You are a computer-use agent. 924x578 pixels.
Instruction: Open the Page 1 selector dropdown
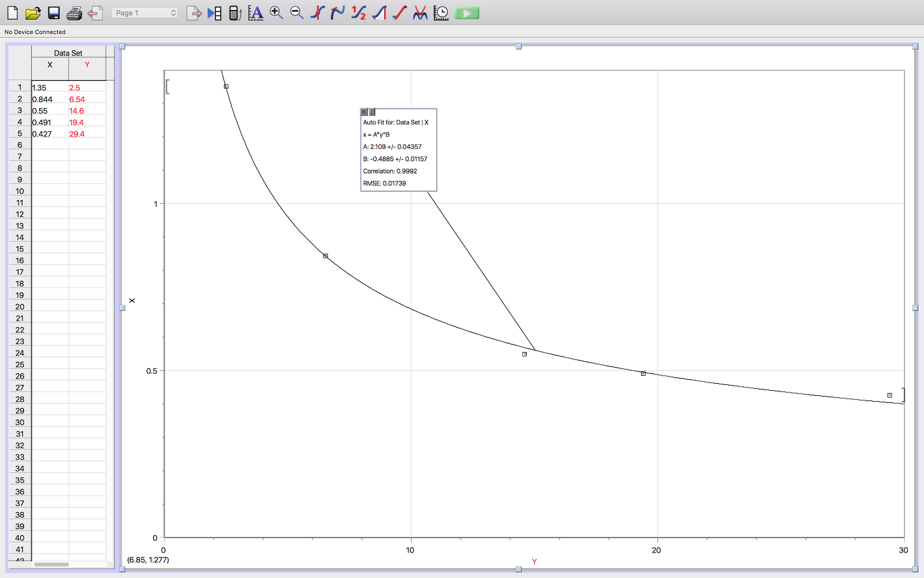coord(144,12)
